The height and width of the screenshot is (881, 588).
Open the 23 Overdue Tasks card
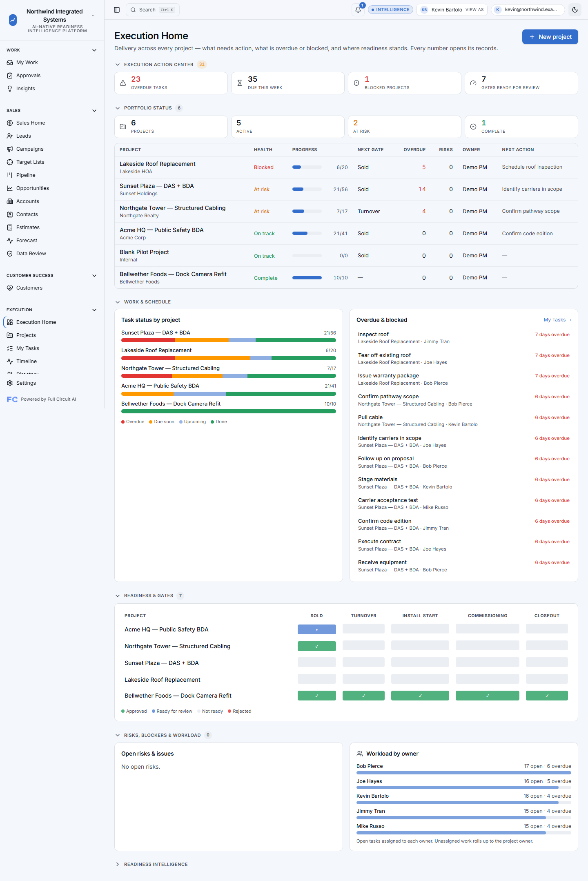tap(171, 83)
